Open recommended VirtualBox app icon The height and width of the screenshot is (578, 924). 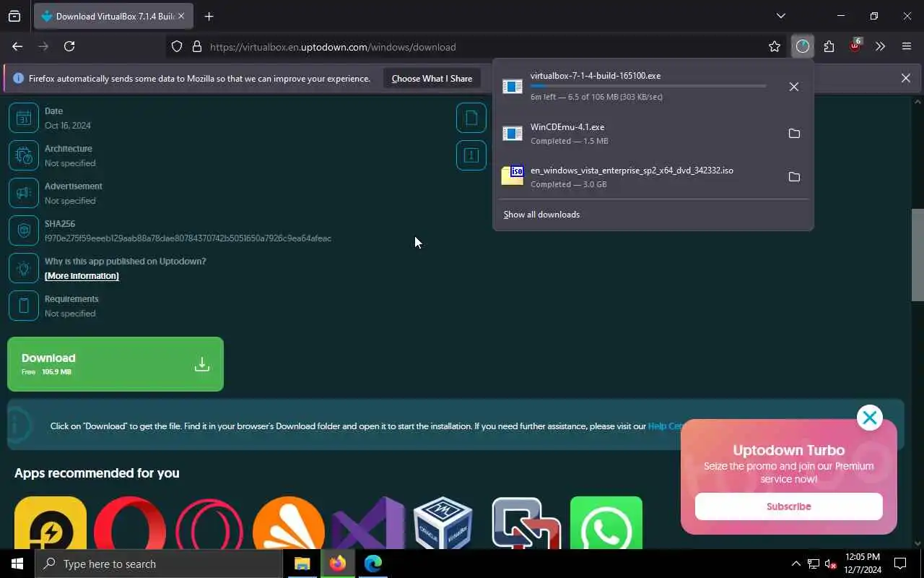pos(443,524)
